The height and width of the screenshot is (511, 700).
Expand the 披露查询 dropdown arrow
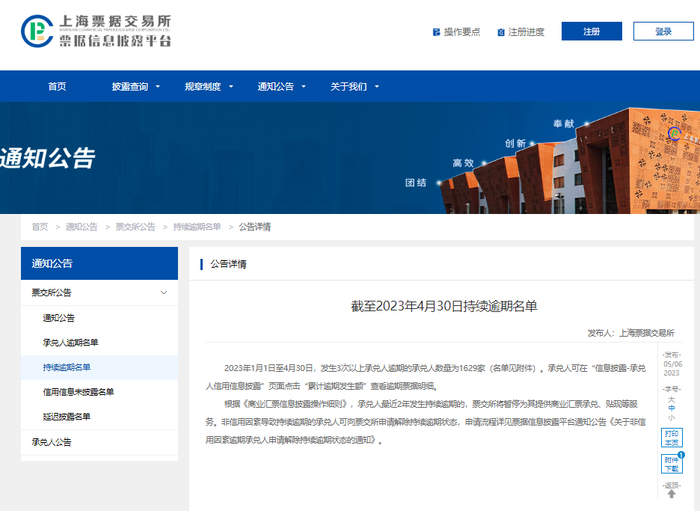(158, 87)
